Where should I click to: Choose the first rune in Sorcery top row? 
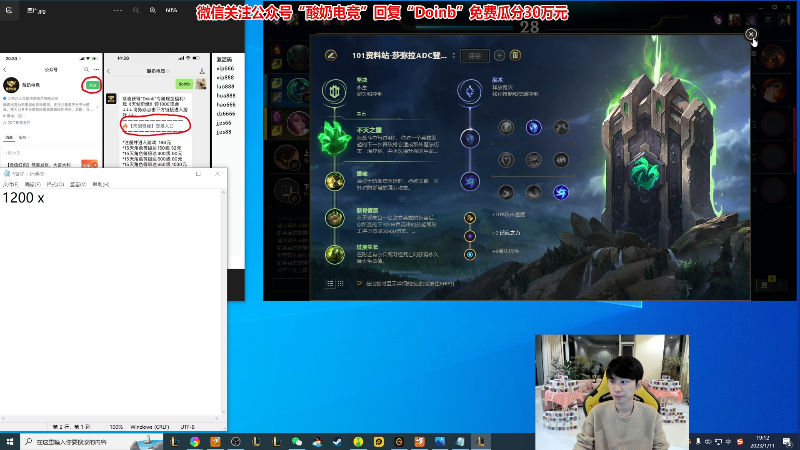506,127
